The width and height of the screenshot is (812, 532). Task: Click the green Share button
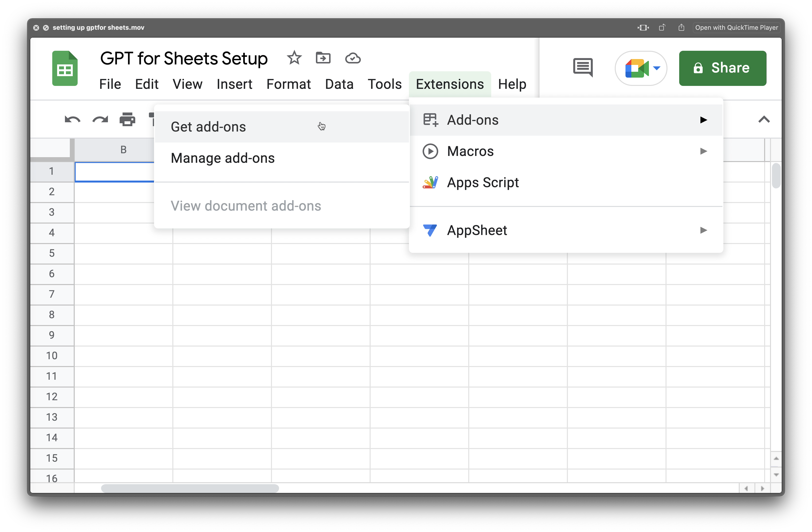tap(722, 68)
